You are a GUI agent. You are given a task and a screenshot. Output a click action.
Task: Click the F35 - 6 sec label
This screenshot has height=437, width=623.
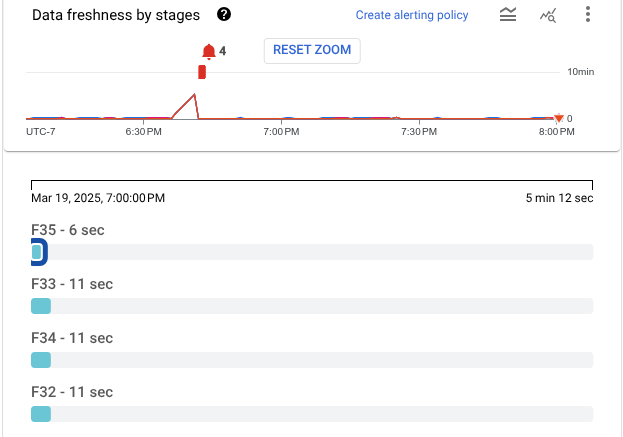point(68,230)
